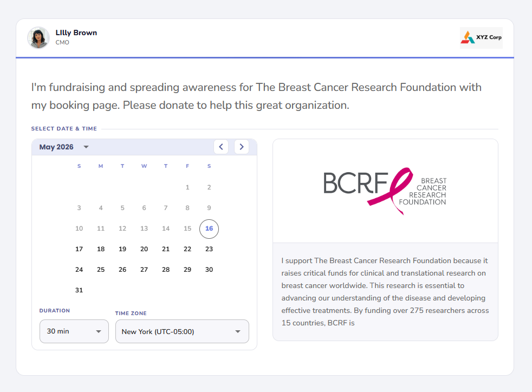Select May 23 on the calendar
Image resolution: width=532 pixels, height=392 pixels.
tap(209, 249)
